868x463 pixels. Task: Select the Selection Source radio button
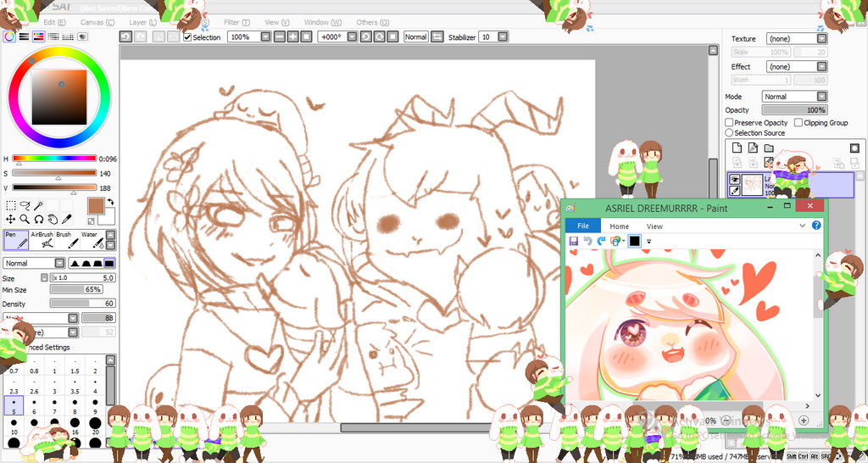[x=729, y=133]
